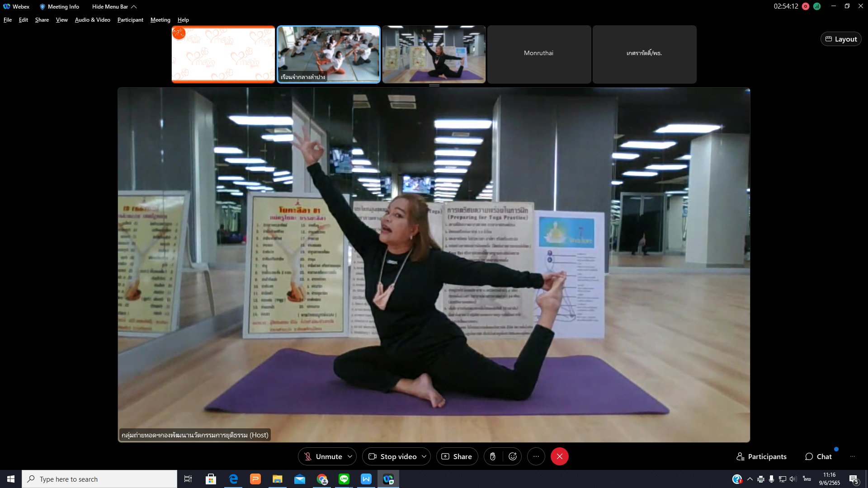868x488 pixels.
Task: Click the raise hand icon
Action: pyautogui.click(x=493, y=456)
